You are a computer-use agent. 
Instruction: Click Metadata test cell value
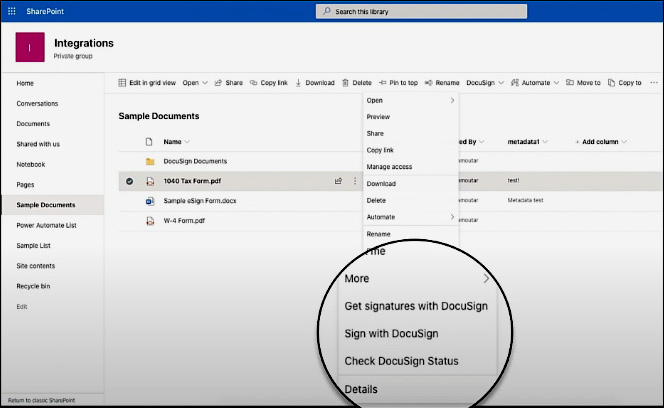pos(525,200)
